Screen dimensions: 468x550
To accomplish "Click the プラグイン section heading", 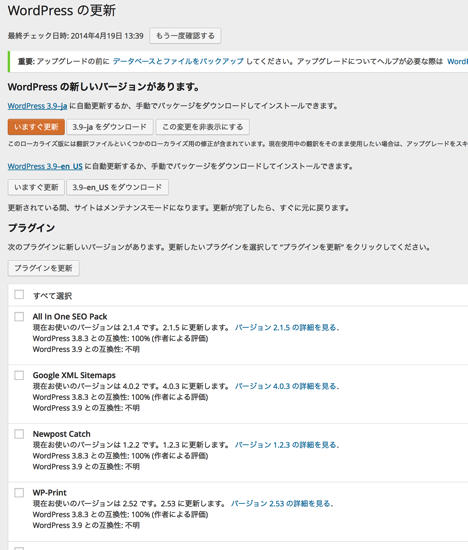I will click(31, 228).
